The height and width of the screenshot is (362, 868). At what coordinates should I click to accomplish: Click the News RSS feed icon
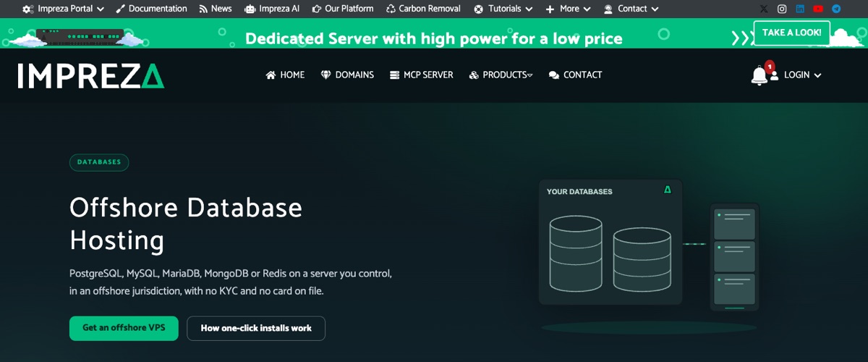tap(203, 9)
